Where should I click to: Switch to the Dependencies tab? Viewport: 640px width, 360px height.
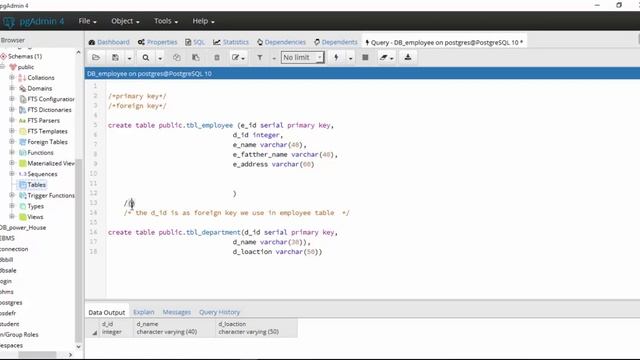click(282, 42)
